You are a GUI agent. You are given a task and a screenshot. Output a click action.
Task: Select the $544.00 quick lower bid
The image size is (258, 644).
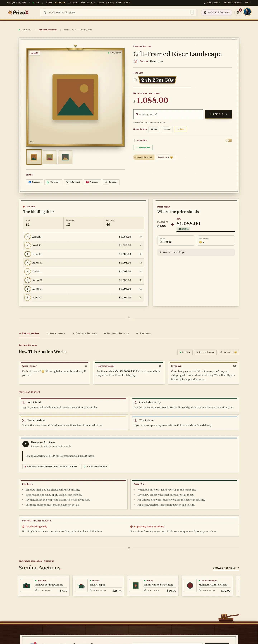coord(167,129)
